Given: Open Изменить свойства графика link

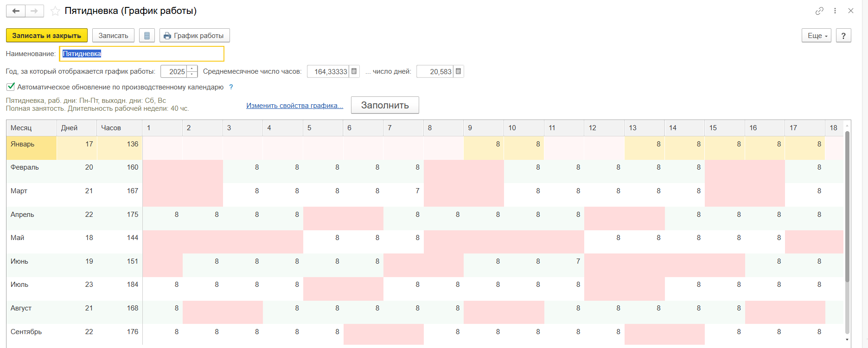Looking at the screenshot, I should (294, 106).
